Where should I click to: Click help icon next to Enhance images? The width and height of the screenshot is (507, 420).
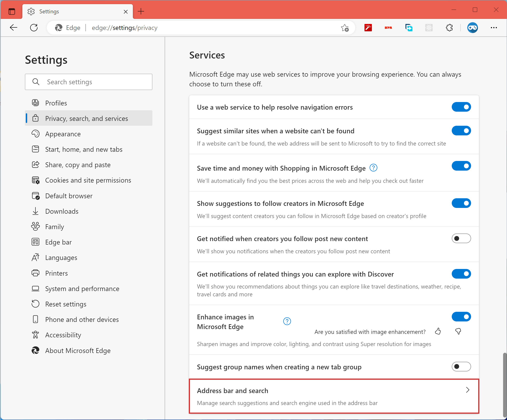tap(287, 321)
